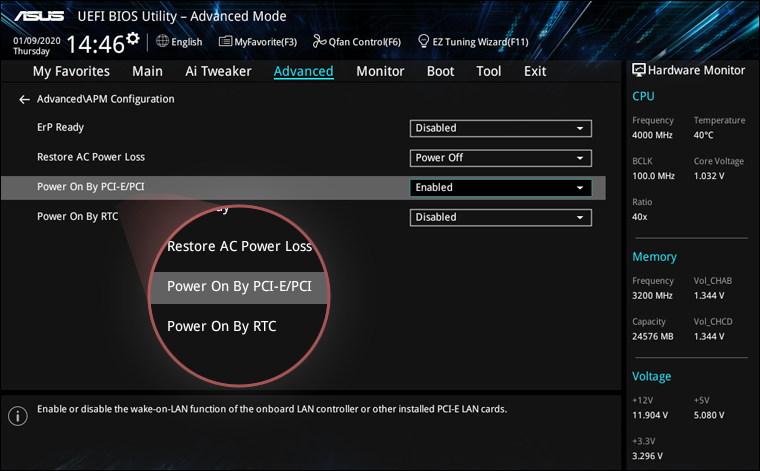Click the BCLK 100.0 MHz value
760x471 pixels.
[x=653, y=176]
